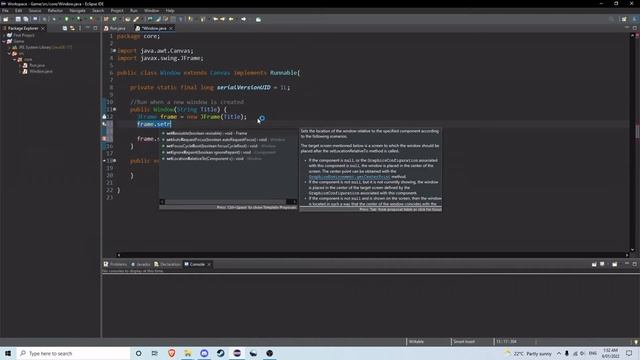Open the Run menu

(x=133, y=11)
